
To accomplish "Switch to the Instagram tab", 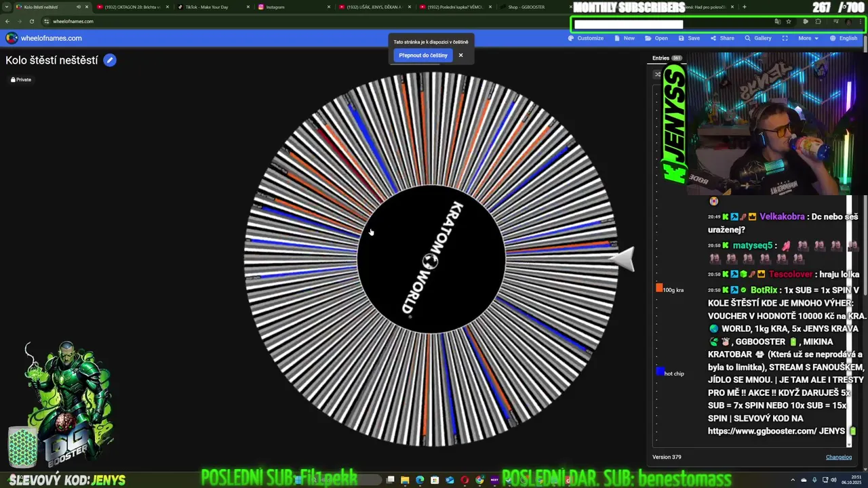I will pos(294,7).
